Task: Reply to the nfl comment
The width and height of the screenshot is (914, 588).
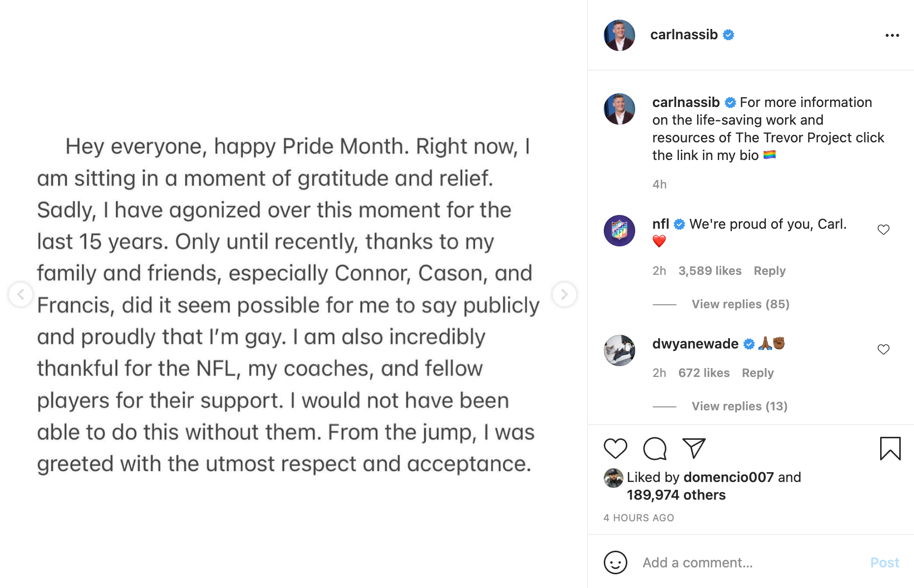Action: tap(769, 271)
